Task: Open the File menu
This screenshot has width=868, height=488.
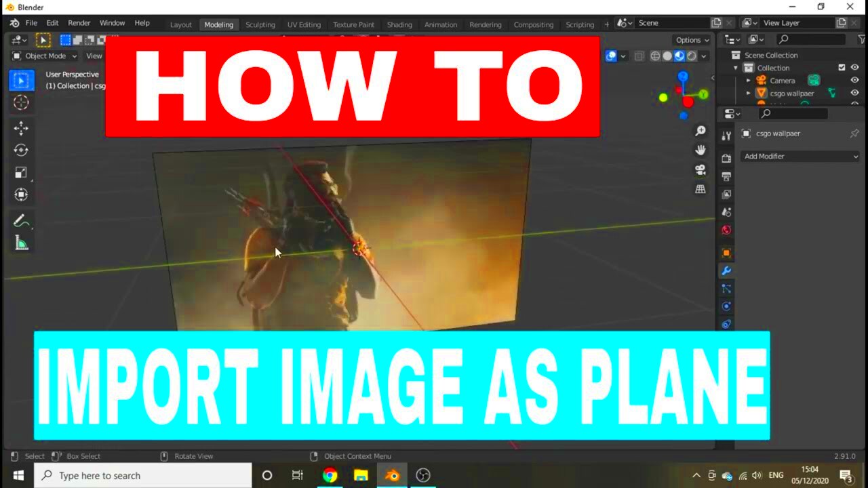Action: [x=31, y=23]
